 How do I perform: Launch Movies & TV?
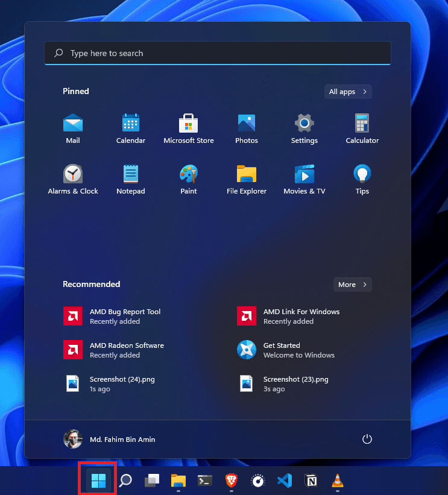(x=304, y=179)
